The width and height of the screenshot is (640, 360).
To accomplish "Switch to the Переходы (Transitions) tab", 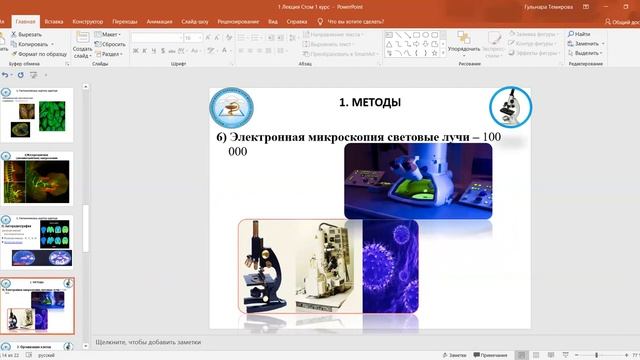I will [x=125, y=22].
